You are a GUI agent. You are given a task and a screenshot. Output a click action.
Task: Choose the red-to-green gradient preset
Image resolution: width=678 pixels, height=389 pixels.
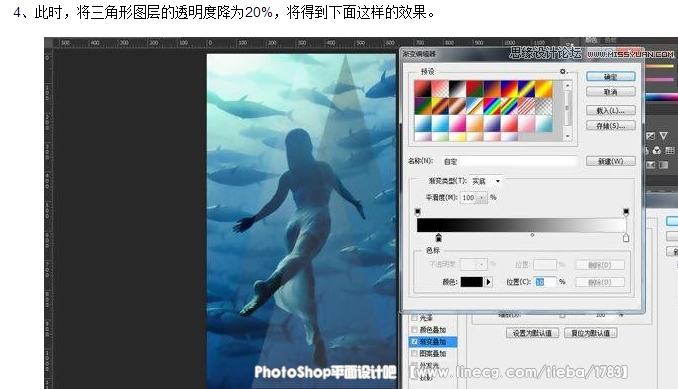[x=475, y=89]
